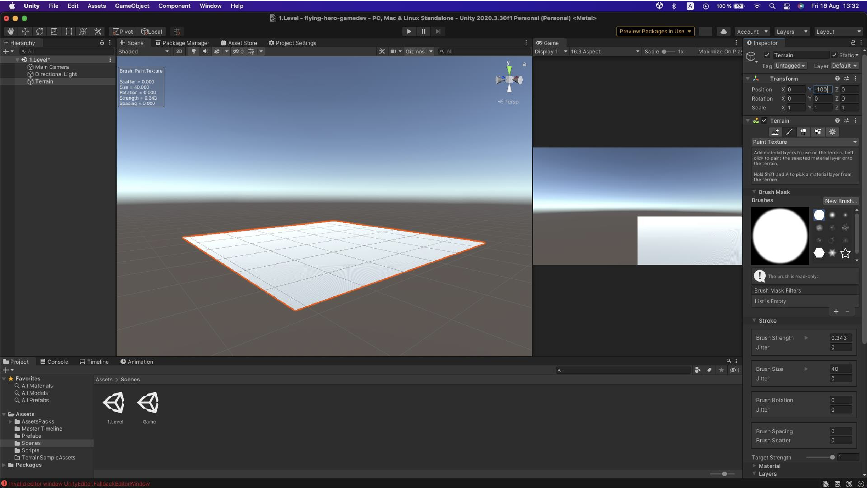The height and width of the screenshot is (488, 868).
Task: Click the Pause button
Action: [x=423, y=32]
